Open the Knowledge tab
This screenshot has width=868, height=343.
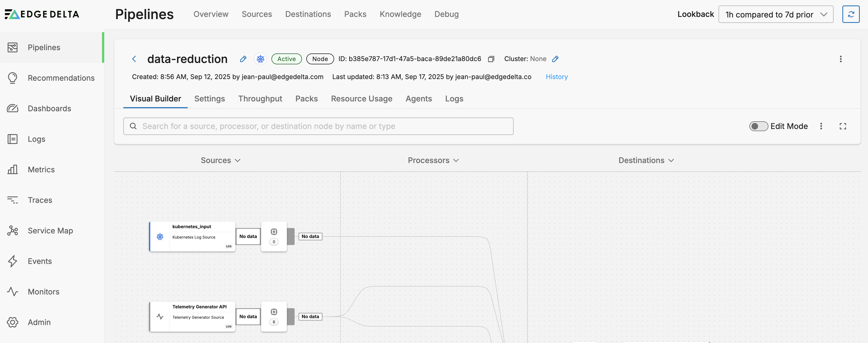pyautogui.click(x=400, y=14)
